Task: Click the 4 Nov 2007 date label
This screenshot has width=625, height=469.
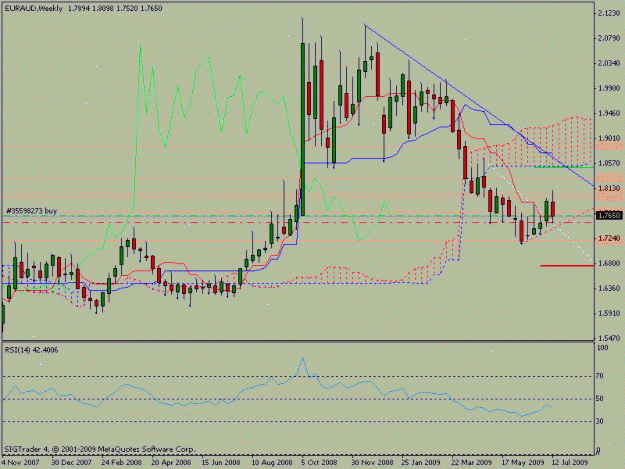Action: (x=20, y=462)
